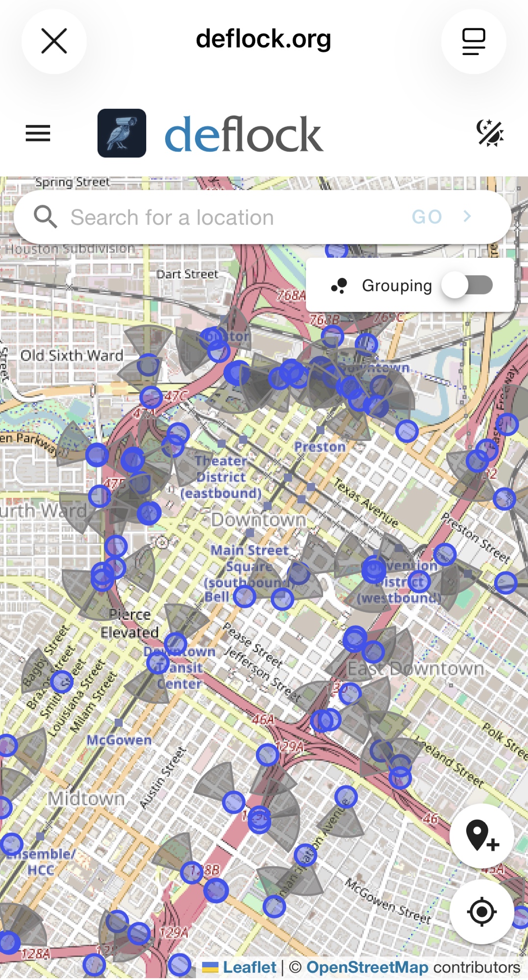528x980 pixels.
Task: Click the deflock owl logo
Action: click(122, 133)
